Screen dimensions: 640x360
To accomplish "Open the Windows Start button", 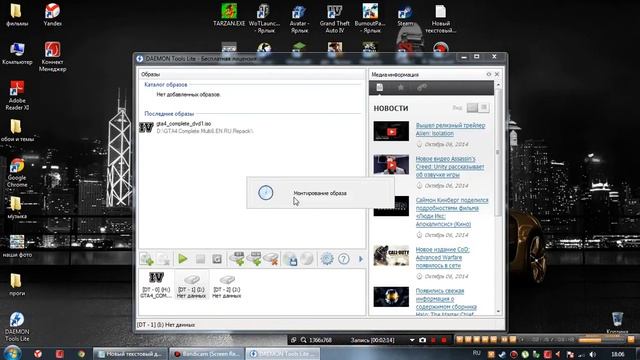I will [12, 353].
